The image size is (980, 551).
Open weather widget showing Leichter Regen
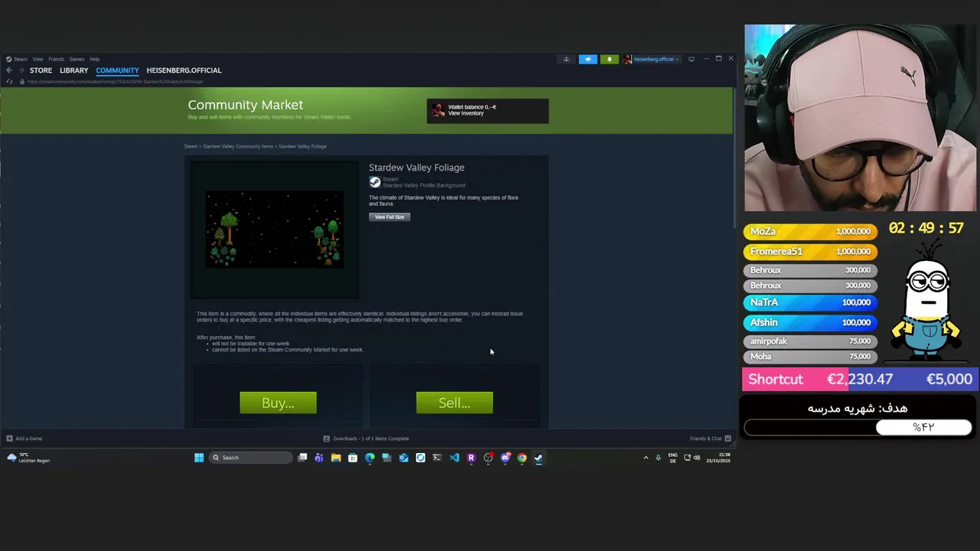[28, 458]
